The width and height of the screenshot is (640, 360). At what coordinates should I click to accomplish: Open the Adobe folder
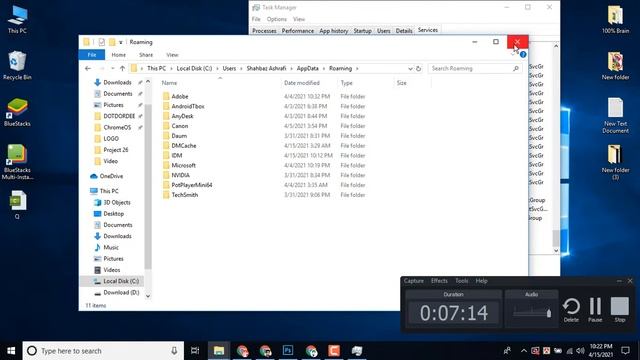pyautogui.click(x=180, y=96)
